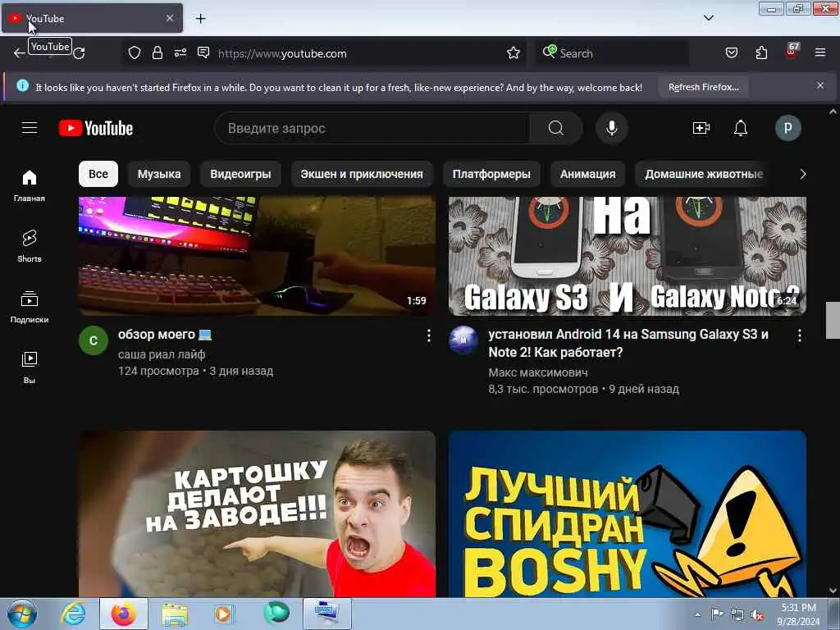840x630 pixels.
Task: Open a new tab with plus button
Action: click(x=200, y=18)
